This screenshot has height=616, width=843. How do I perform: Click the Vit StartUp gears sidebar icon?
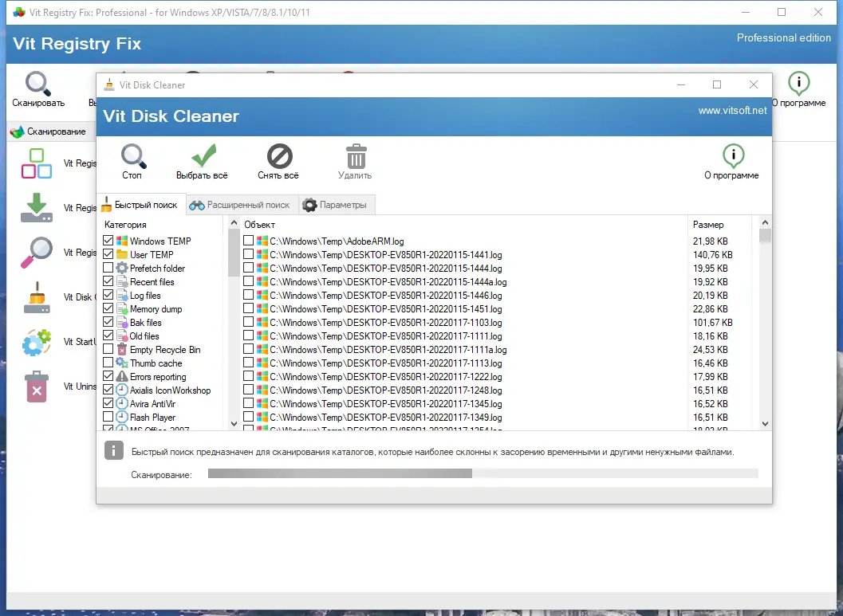(x=37, y=342)
